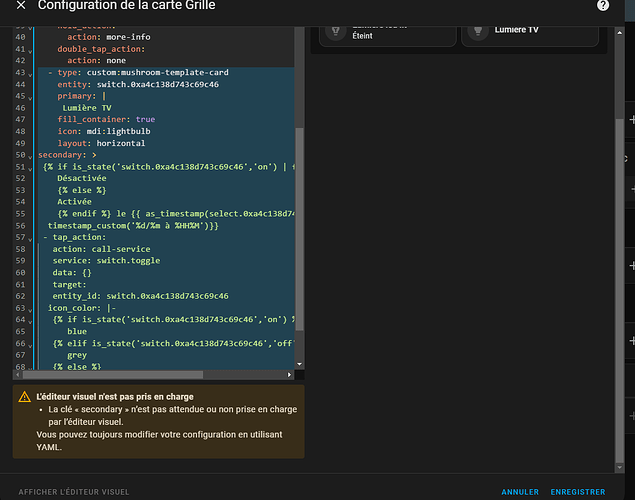The width and height of the screenshot is (635, 500).
Task: Click the code editor horizontal scrollbar thumb
Action: (x=113, y=375)
